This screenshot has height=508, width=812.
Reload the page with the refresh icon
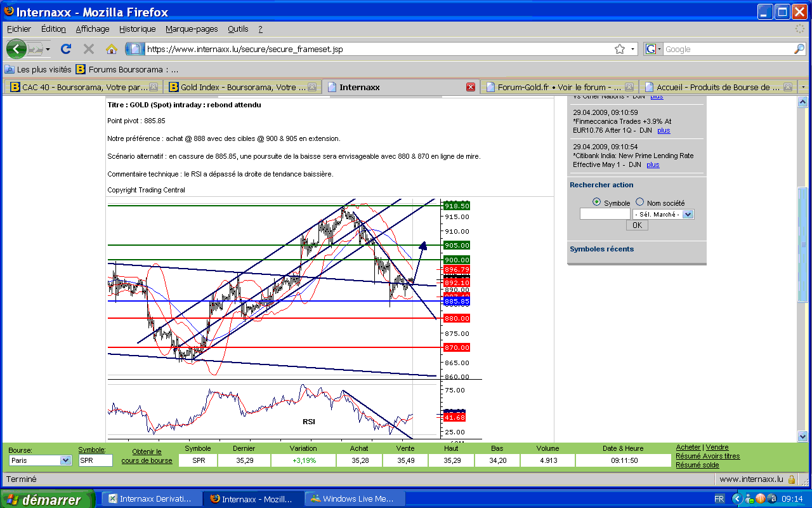point(65,49)
